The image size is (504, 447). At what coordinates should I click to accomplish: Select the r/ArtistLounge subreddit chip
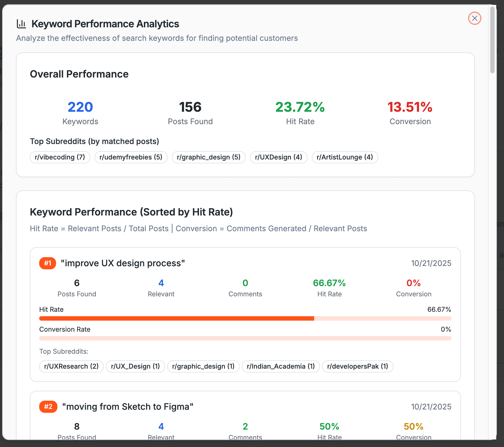tap(344, 157)
